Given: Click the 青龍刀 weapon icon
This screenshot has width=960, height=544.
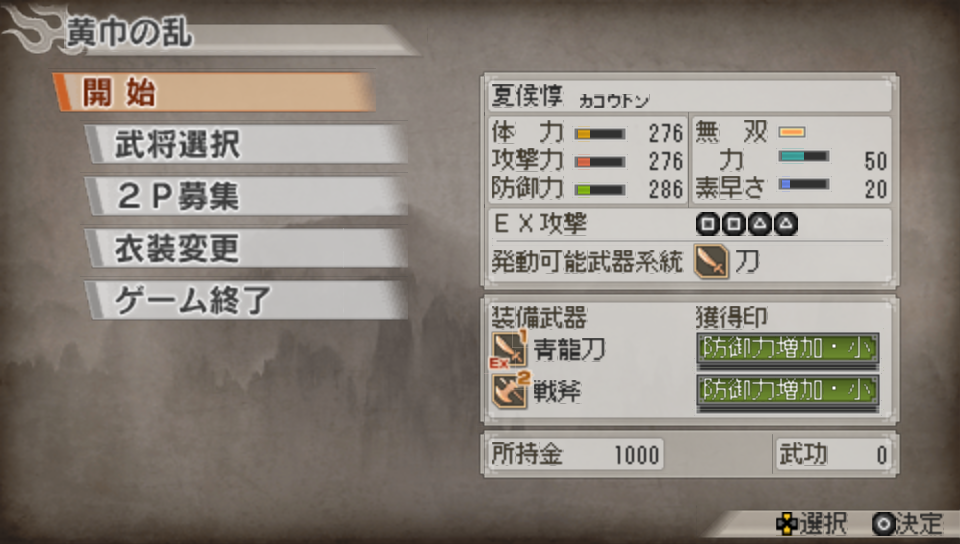Looking at the screenshot, I should 509,349.
